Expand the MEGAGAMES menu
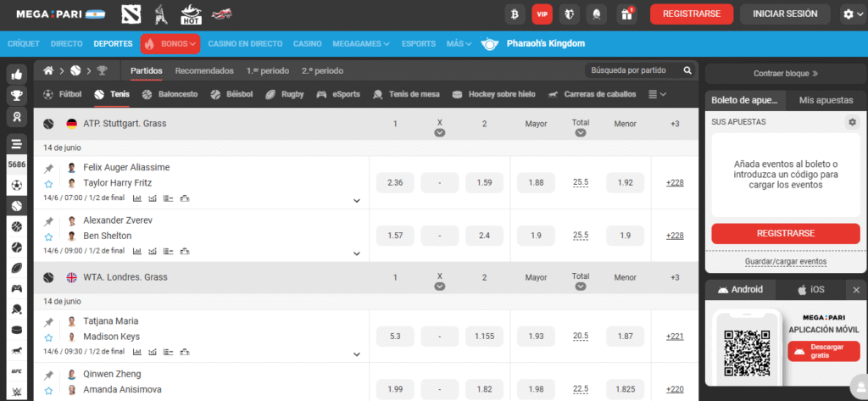 (361, 44)
